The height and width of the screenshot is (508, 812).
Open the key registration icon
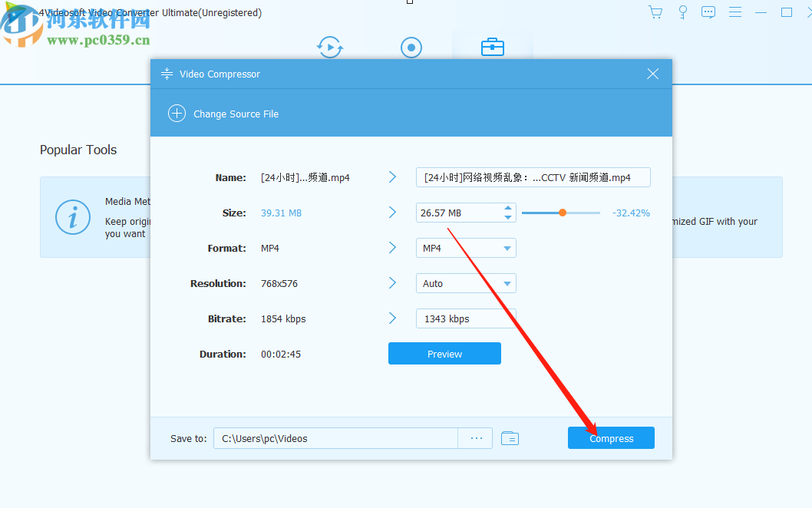pyautogui.click(x=682, y=12)
